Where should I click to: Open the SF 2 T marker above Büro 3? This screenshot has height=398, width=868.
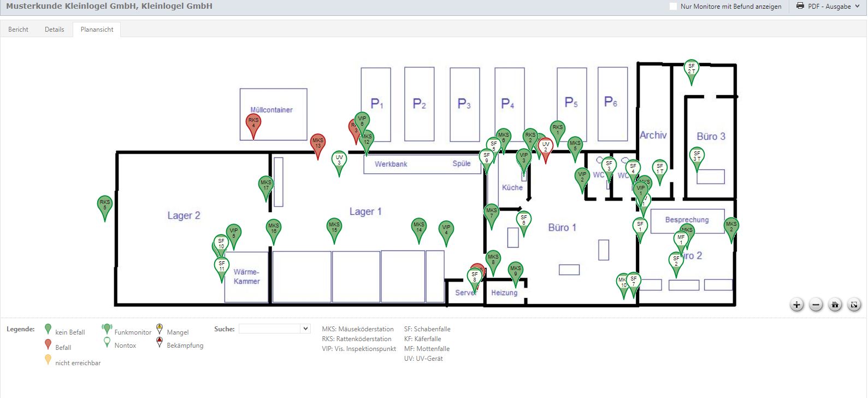pos(692,69)
